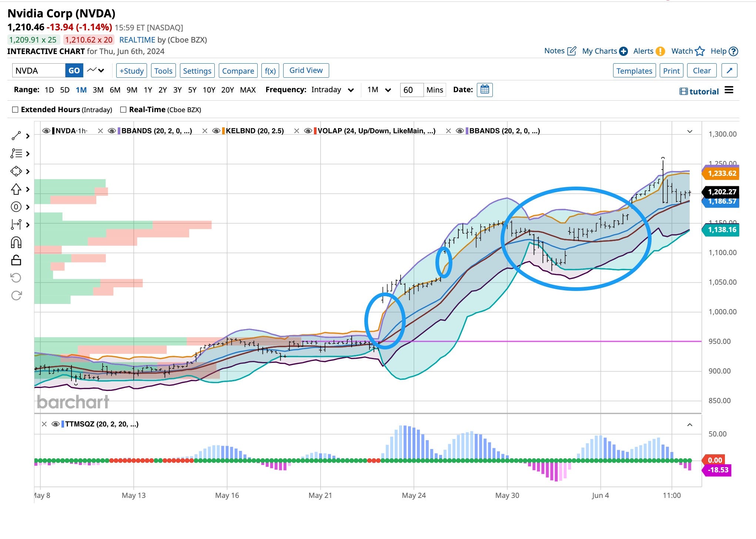
Task: Toggle visibility eye for VOLAP study
Action: point(308,131)
